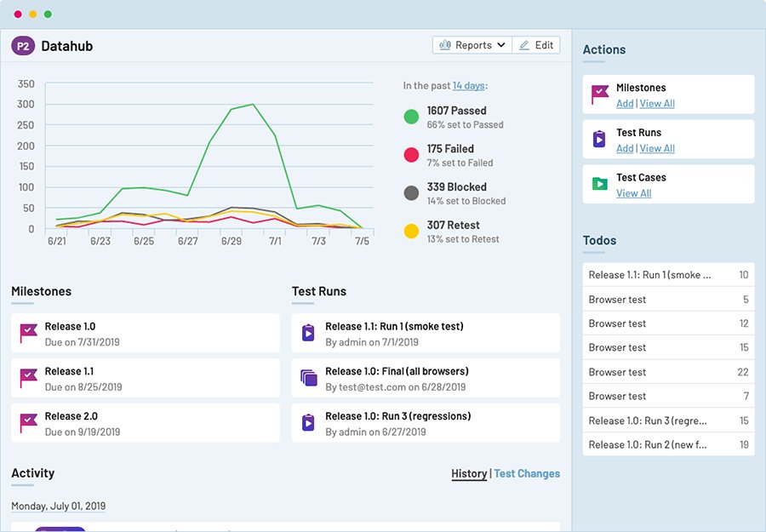Image resolution: width=766 pixels, height=532 pixels.
Task: Click the run icon for Release 1.1: Run 1
Action: 309,333
